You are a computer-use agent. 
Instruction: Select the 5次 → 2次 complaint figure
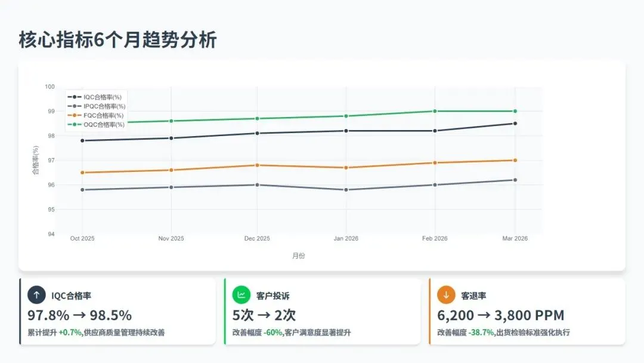click(264, 315)
